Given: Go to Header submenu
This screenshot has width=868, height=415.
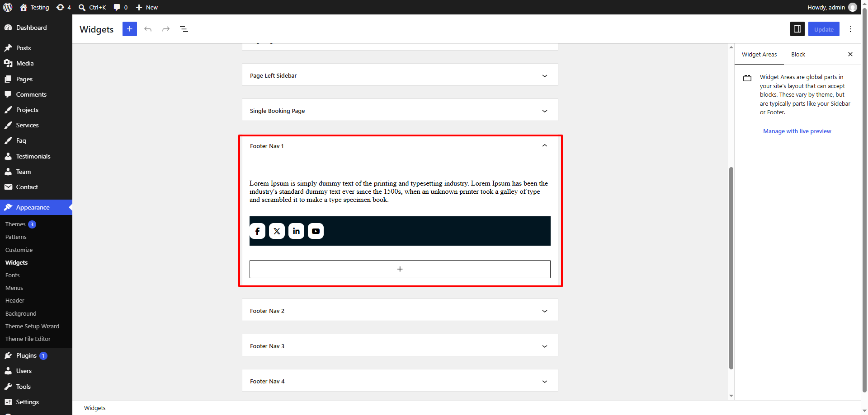Looking at the screenshot, I should (15, 300).
